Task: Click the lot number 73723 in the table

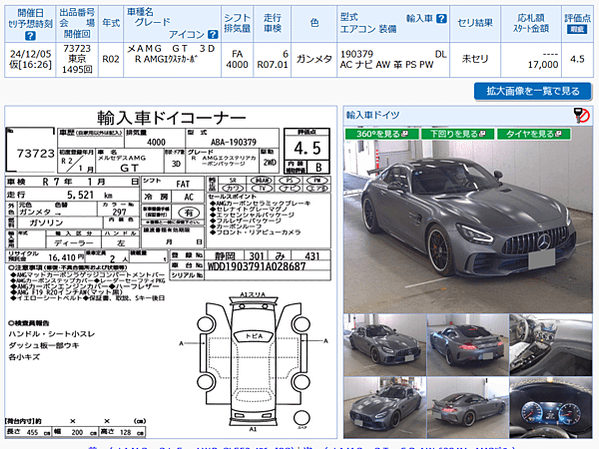Action: pyautogui.click(x=77, y=49)
